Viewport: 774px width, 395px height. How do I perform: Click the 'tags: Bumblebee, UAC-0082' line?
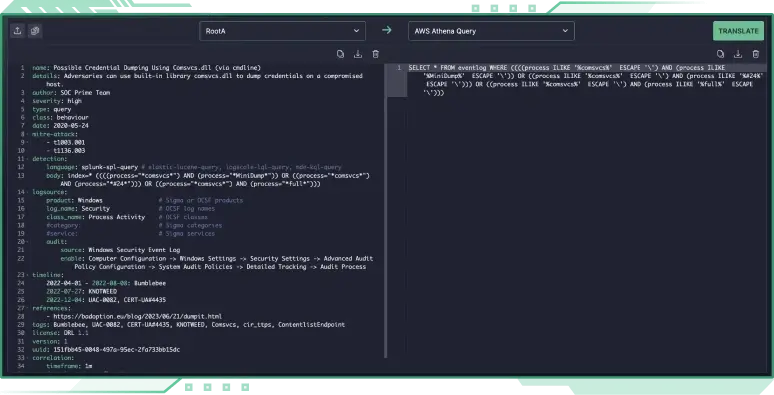pyautogui.click(x=189, y=325)
